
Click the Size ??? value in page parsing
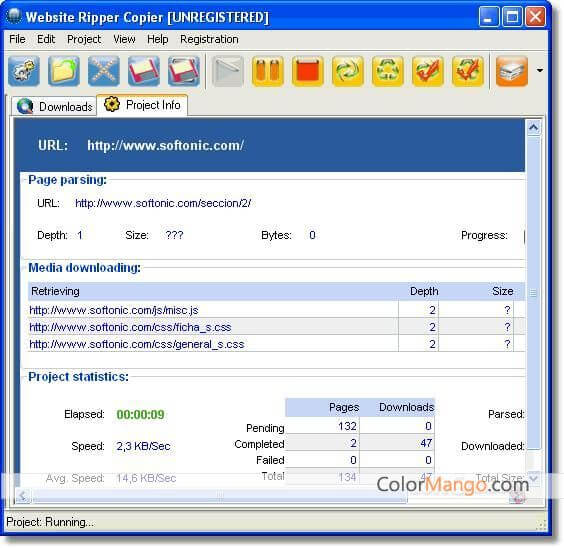click(174, 235)
